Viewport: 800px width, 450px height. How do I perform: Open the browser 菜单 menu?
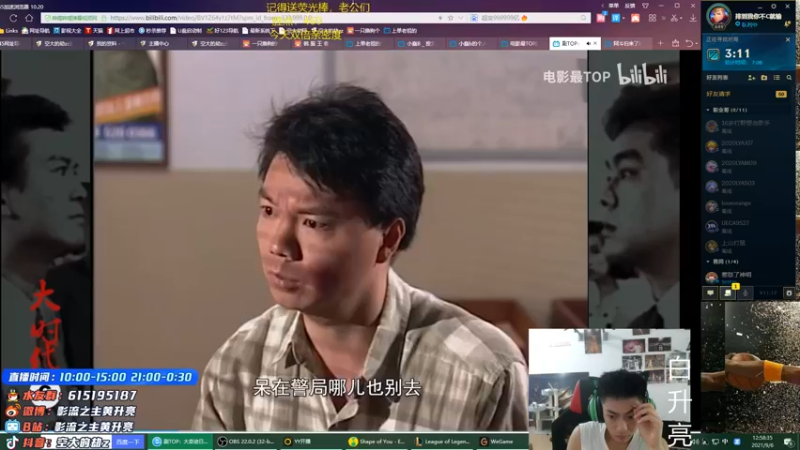614,6
